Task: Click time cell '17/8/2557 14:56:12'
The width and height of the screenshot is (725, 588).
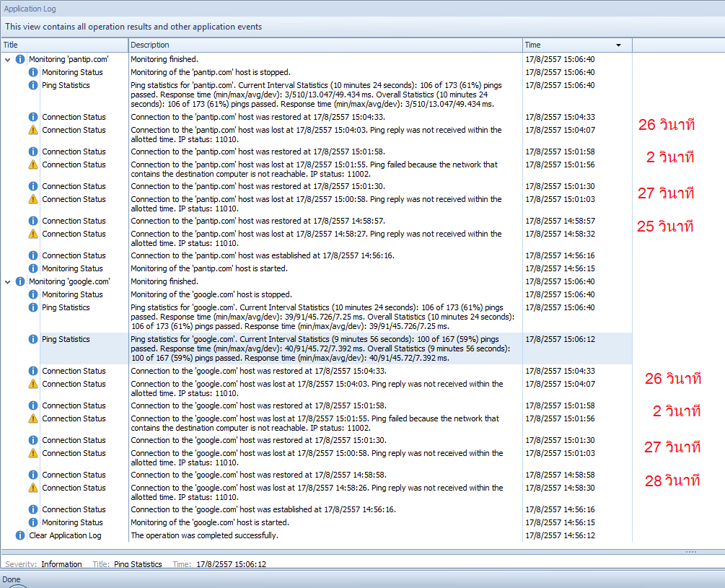Action: coord(560,535)
